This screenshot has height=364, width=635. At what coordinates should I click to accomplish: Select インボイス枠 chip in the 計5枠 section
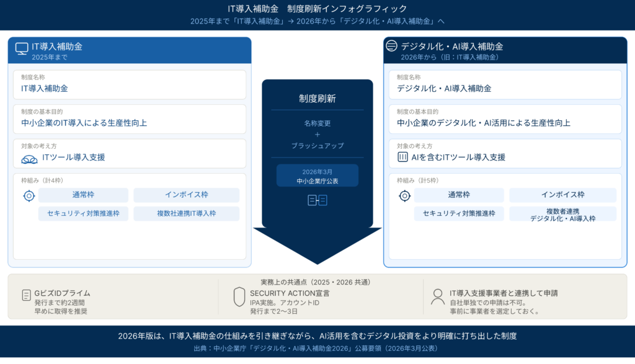tap(562, 195)
